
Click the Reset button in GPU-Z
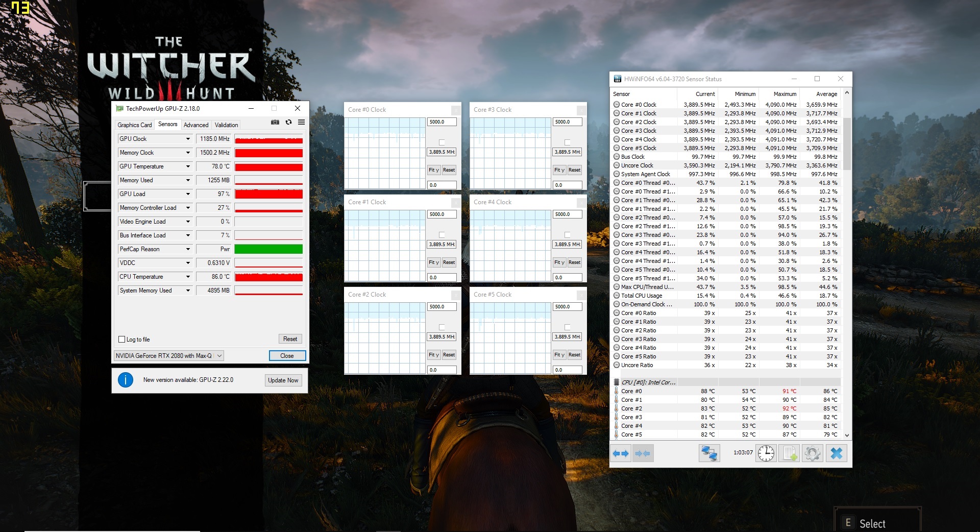290,339
